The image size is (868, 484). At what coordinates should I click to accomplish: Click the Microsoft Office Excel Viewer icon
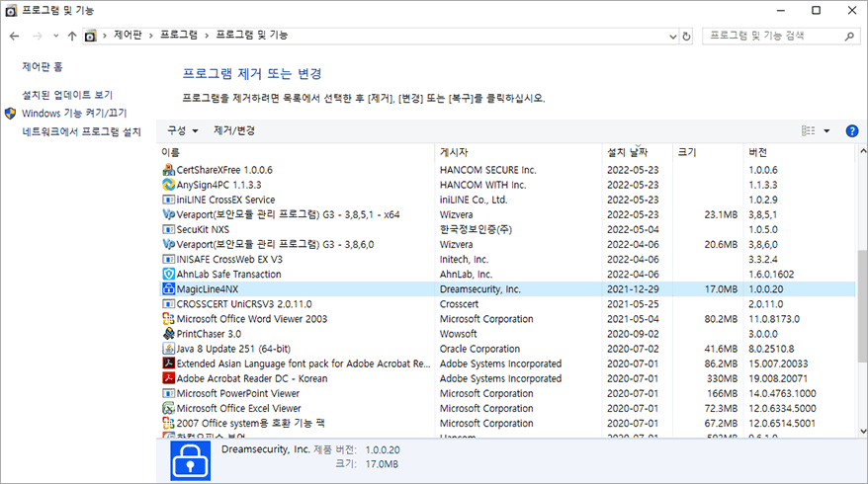(x=168, y=408)
